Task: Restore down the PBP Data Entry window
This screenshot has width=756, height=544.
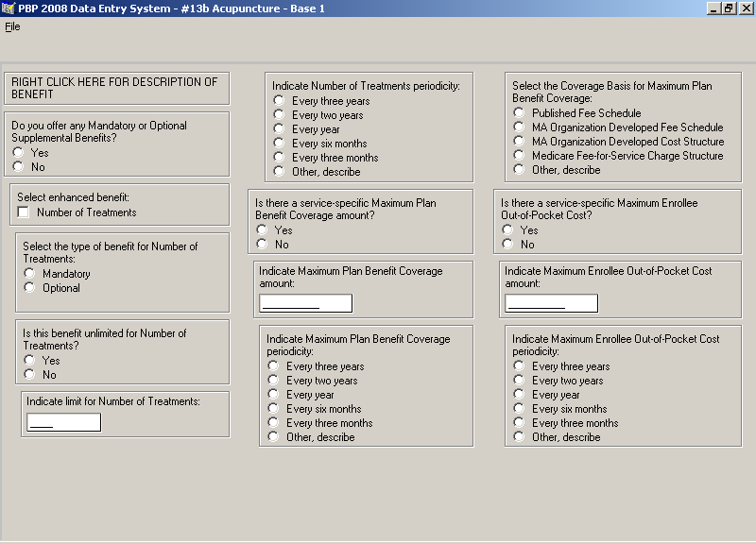Action: pyautogui.click(x=729, y=8)
